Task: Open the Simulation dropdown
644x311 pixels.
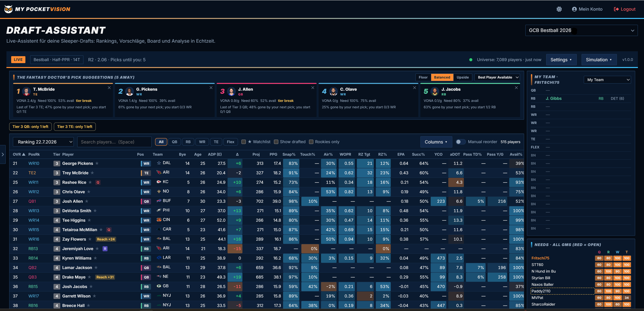Action: pos(599,60)
